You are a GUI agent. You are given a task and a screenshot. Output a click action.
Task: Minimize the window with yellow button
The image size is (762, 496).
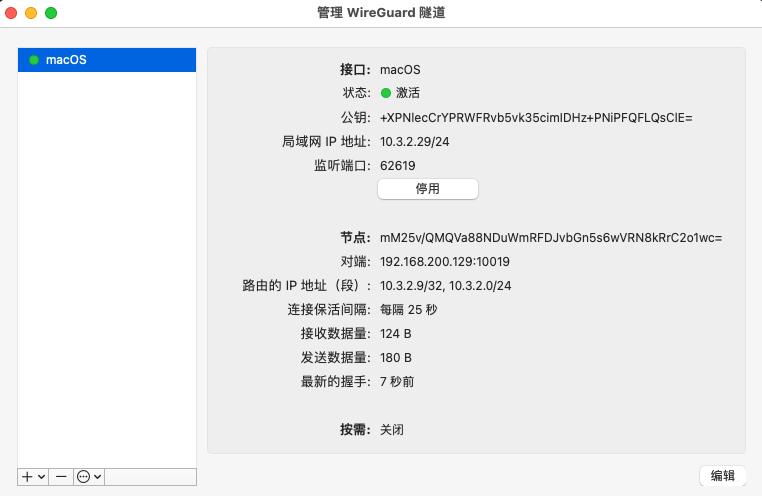pyautogui.click(x=31, y=13)
